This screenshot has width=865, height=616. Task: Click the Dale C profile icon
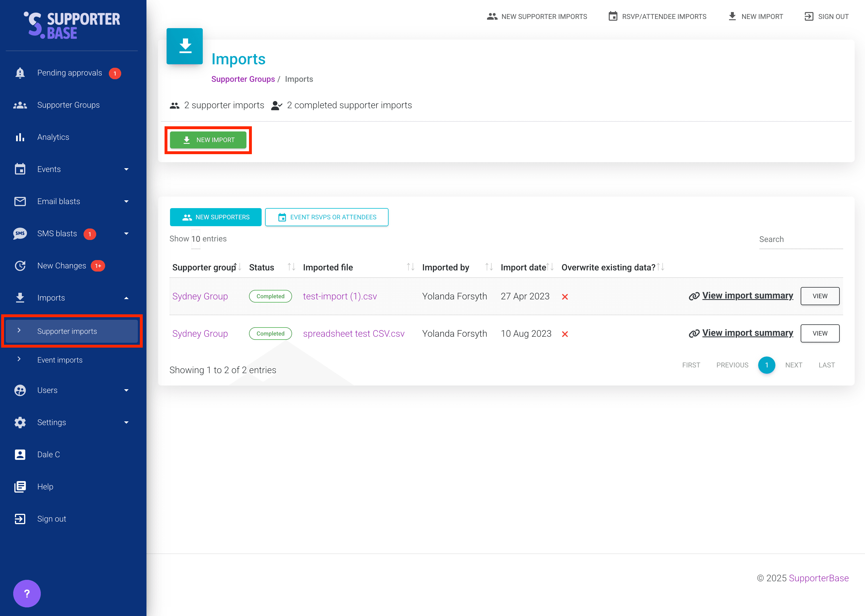[x=20, y=454]
